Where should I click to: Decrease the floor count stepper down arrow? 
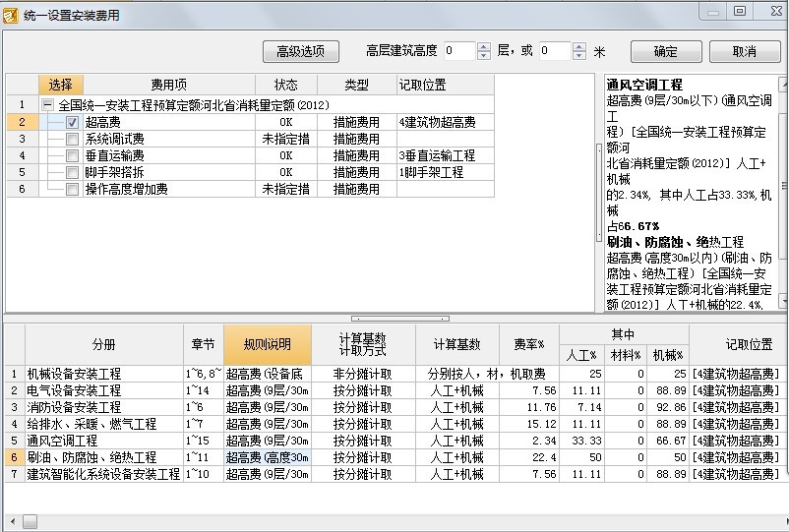[484, 55]
